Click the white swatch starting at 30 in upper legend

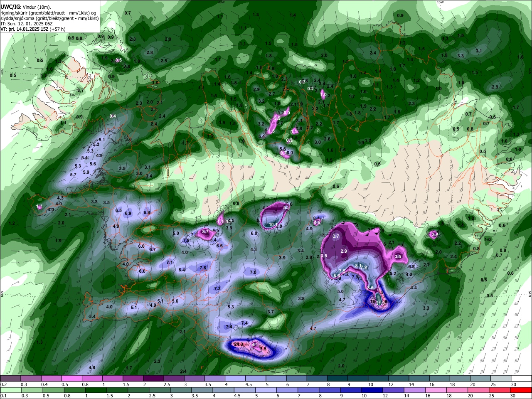(x=520, y=379)
